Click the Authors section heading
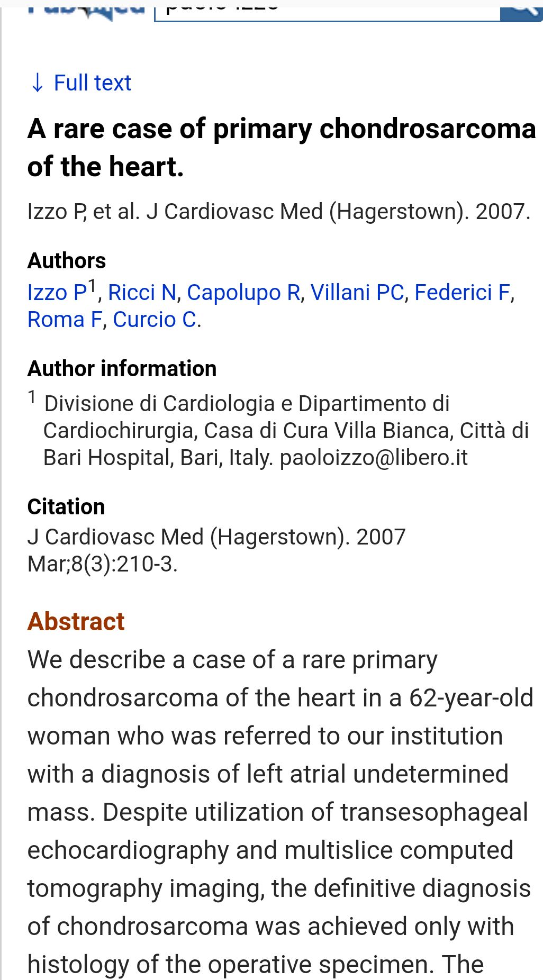The height and width of the screenshot is (980, 543). [x=67, y=260]
